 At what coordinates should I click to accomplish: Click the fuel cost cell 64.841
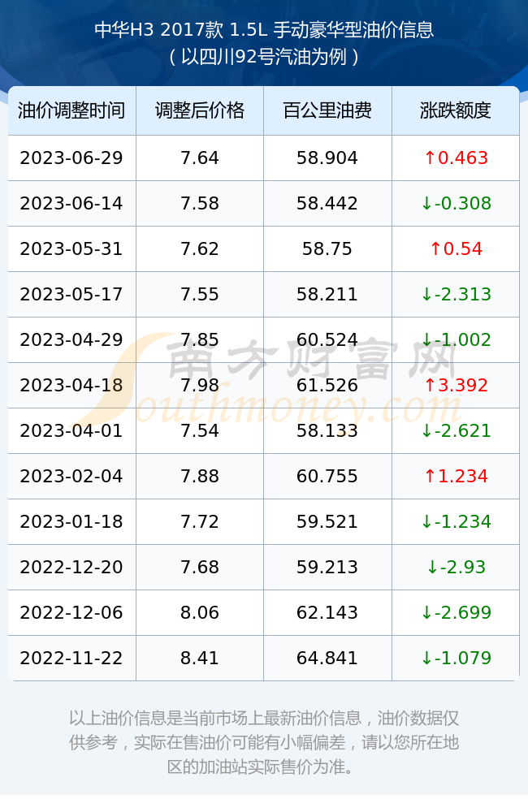[327, 659]
